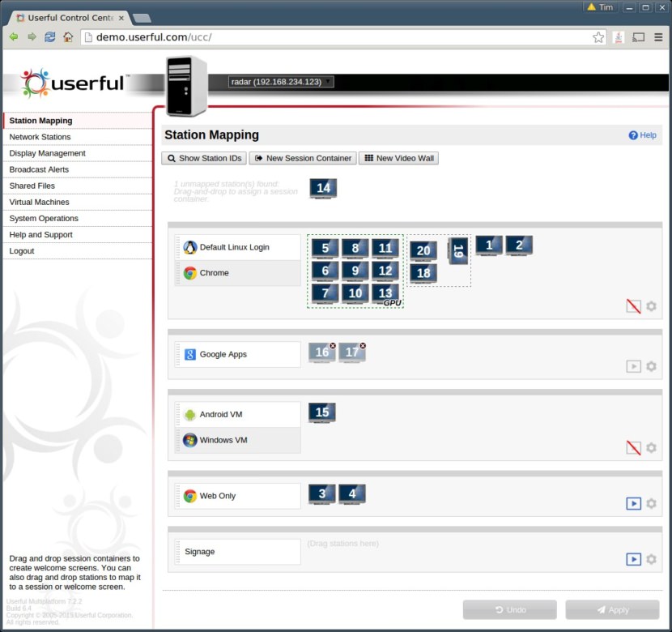This screenshot has height=632, width=672.
Task: Open settings gear for Signage container
Action: [651, 559]
